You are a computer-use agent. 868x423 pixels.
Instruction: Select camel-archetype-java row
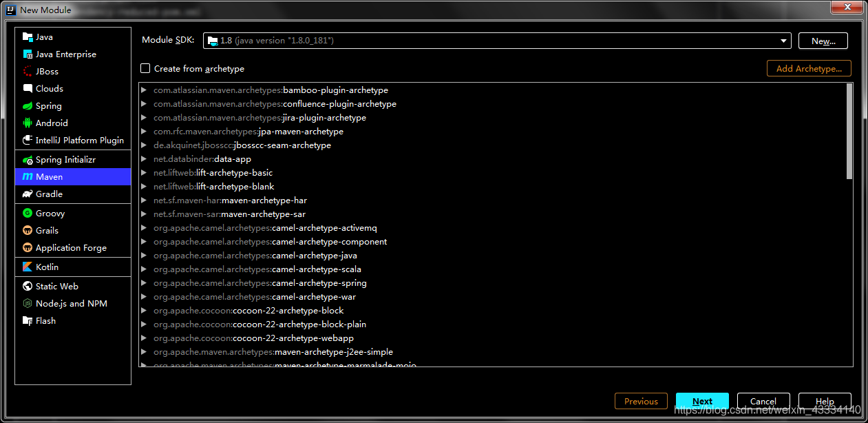pyautogui.click(x=492, y=256)
